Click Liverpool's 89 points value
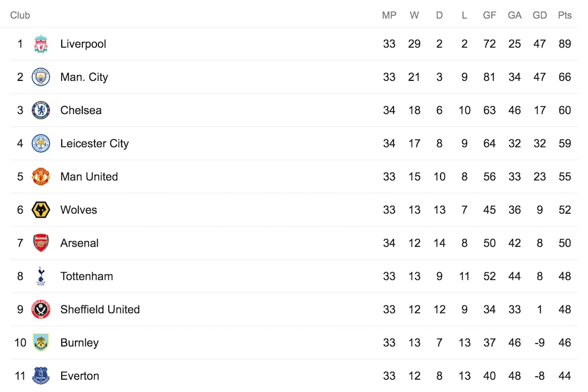Screen dimensions: 588x392 click(564, 44)
